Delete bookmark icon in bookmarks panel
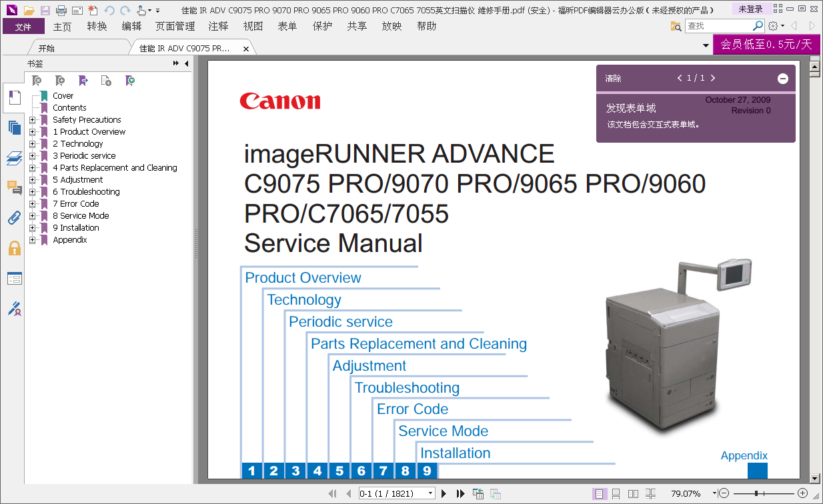Screen dimensions: 823x504 click(37, 81)
